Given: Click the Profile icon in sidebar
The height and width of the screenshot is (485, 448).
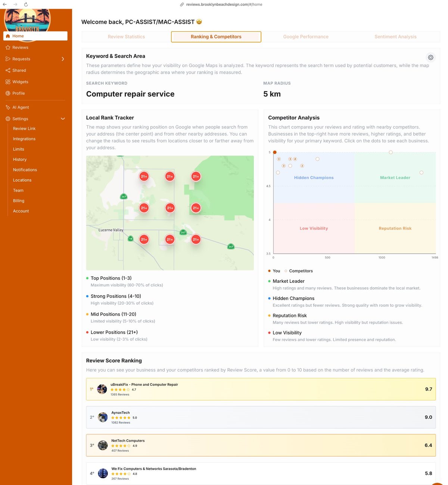Looking at the screenshot, I should (8, 93).
